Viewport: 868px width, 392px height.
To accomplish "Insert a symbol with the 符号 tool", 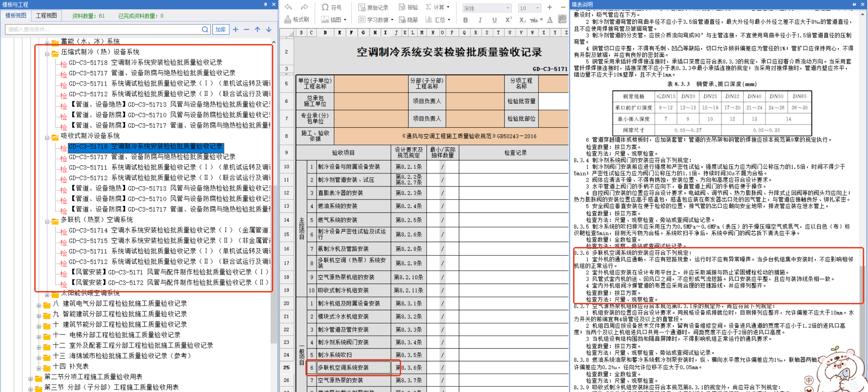I will pyautogui.click(x=332, y=7).
